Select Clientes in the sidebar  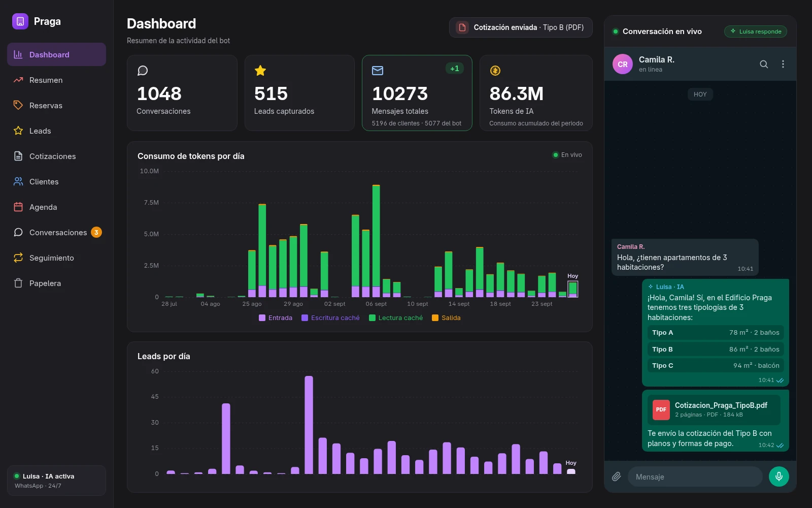point(56,181)
